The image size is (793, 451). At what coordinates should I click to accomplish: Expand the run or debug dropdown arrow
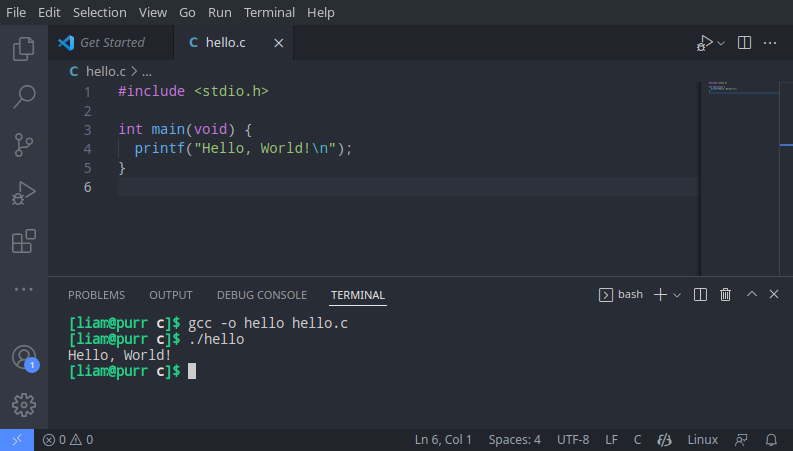point(721,43)
